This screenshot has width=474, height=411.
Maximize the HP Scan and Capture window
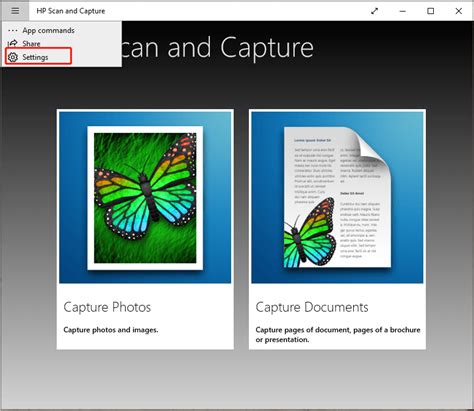pyautogui.click(x=431, y=11)
